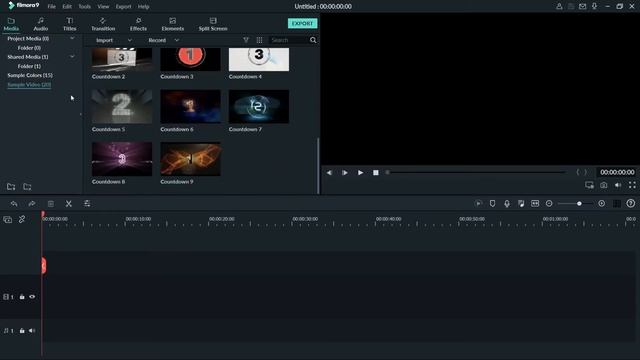
Task: Select the Countdown 7 thumbnail
Action: pos(259,107)
